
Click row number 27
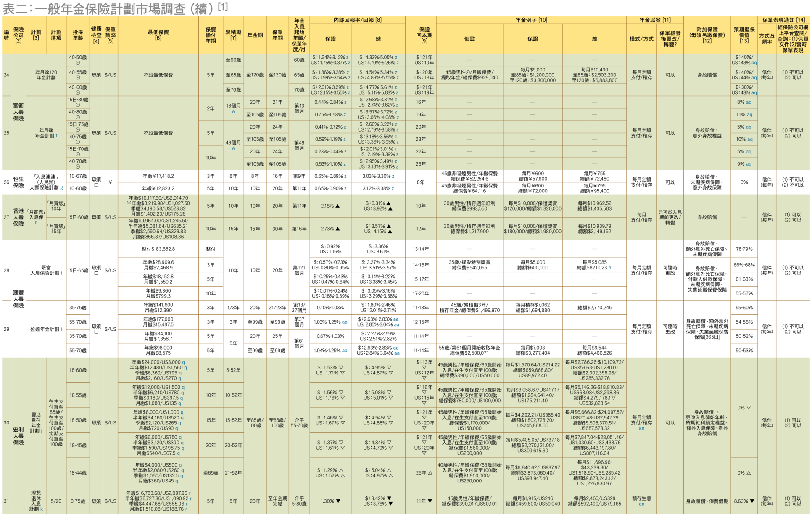tap(6, 217)
